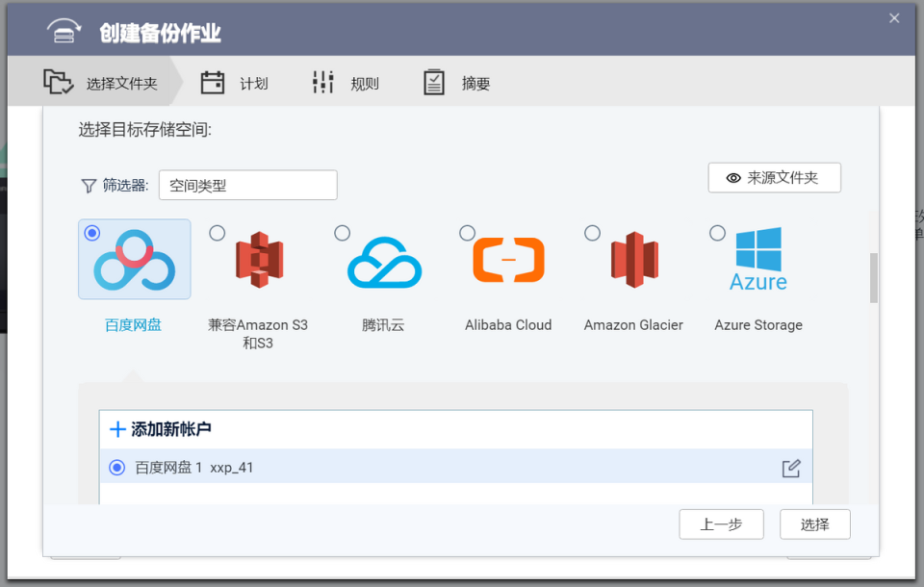This screenshot has height=587, width=924.
Task: Click the Alibaba Cloud label text
Action: pyautogui.click(x=508, y=324)
